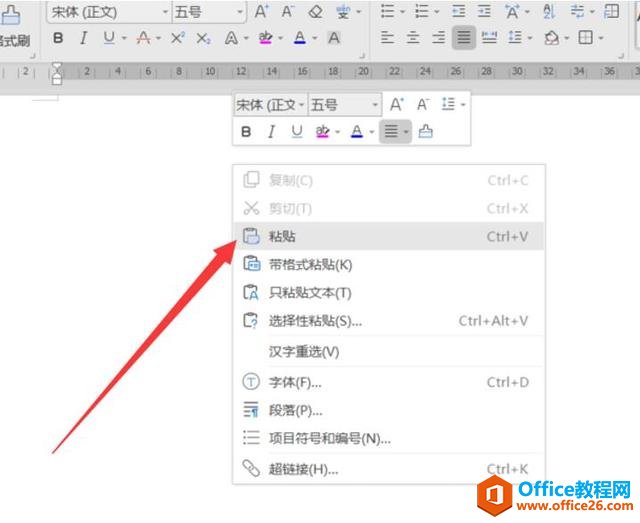Open font dialog launcher in ribbon
This screenshot has width=640, height=523.
click(362, 56)
